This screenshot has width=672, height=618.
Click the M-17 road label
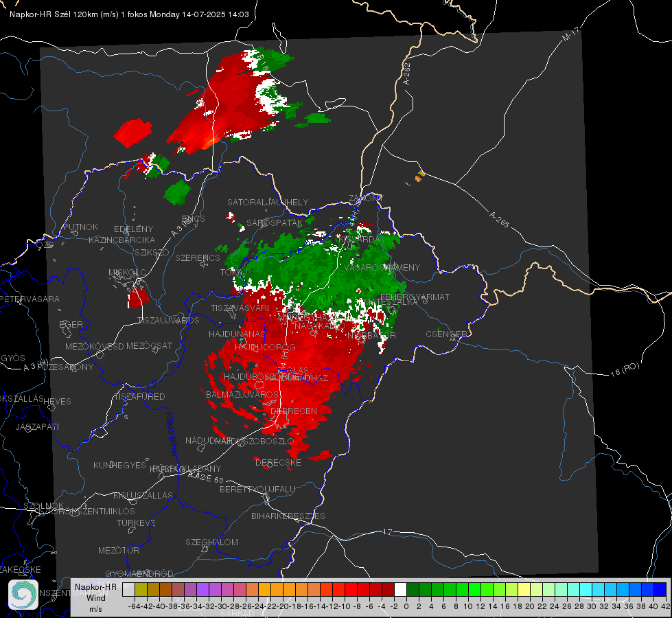click(x=570, y=34)
